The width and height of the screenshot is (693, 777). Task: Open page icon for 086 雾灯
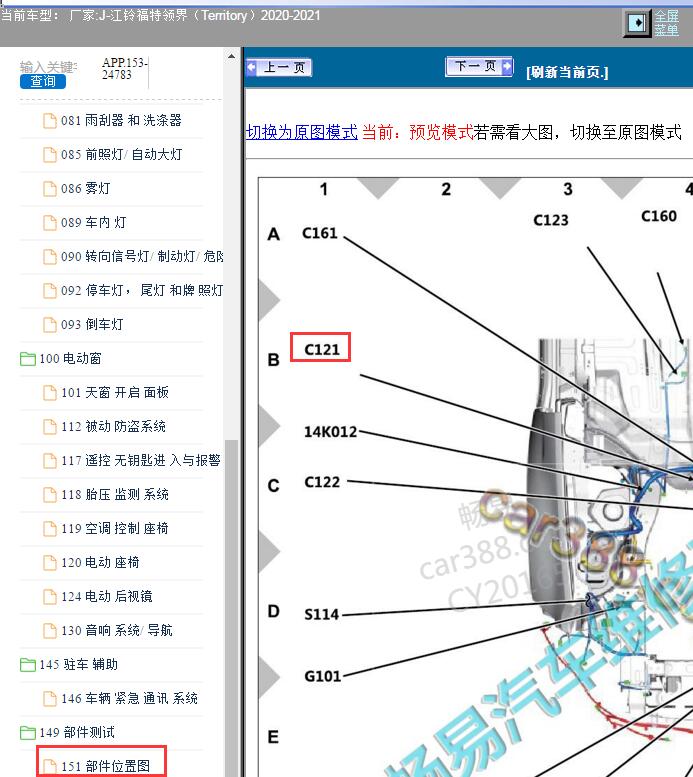point(50,189)
